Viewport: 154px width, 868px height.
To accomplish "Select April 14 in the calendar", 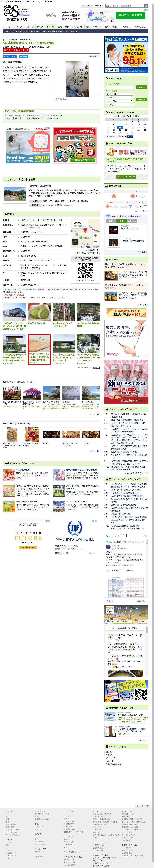I will (x=120, y=127).
